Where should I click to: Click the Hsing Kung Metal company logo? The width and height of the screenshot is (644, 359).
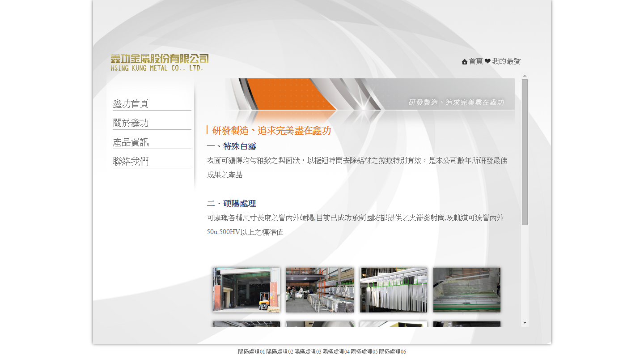tap(160, 63)
